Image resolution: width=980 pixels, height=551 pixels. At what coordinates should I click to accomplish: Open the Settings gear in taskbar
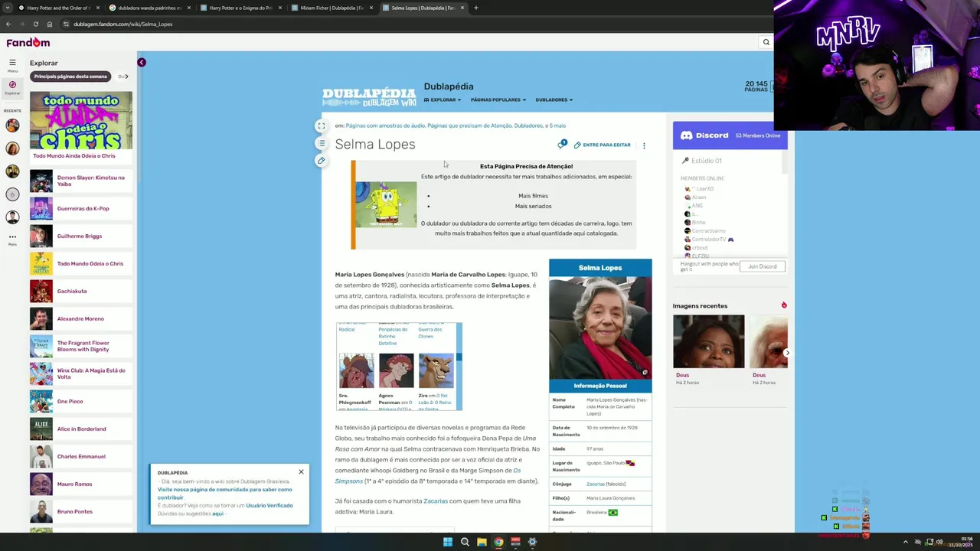click(532, 542)
